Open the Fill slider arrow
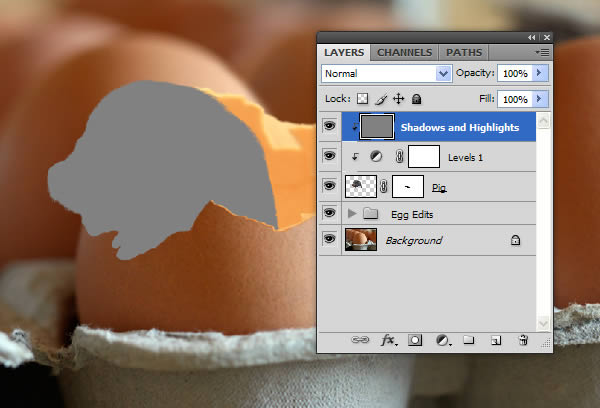600x408 pixels. point(540,99)
